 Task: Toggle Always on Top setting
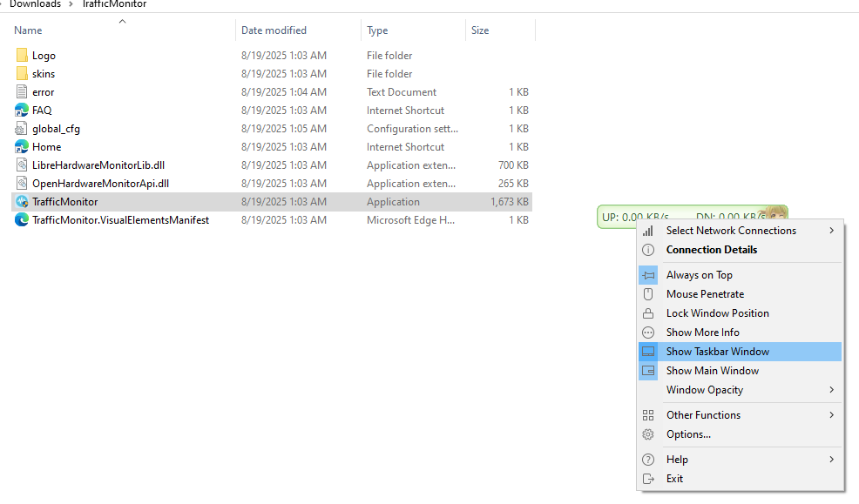[700, 275]
